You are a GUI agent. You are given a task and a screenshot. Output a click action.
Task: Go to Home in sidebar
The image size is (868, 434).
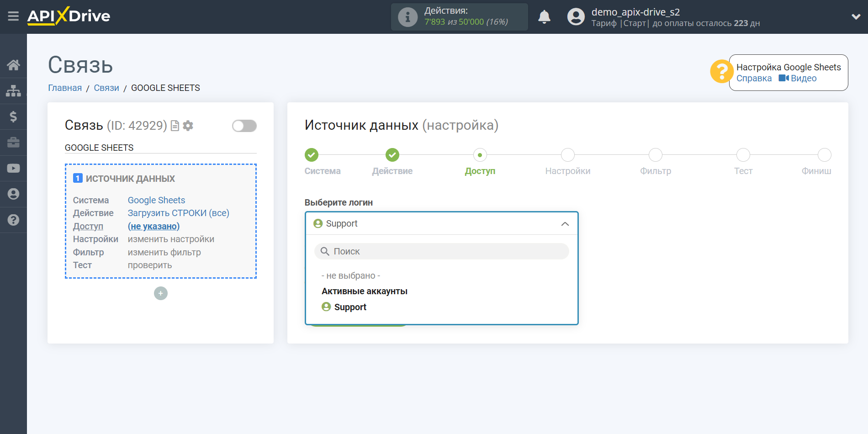pyautogui.click(x=13, y=65)
